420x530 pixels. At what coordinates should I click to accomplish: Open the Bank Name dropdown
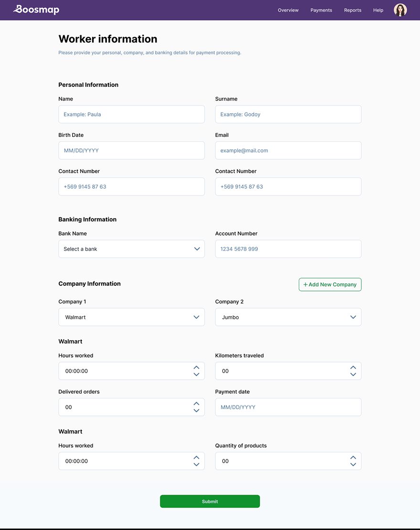(132, 249)
